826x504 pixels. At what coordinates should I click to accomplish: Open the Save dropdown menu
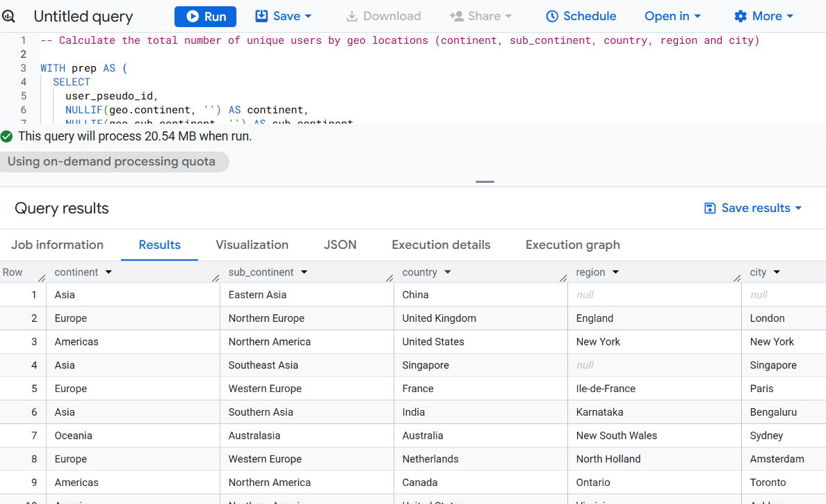(x=284, y=16)
